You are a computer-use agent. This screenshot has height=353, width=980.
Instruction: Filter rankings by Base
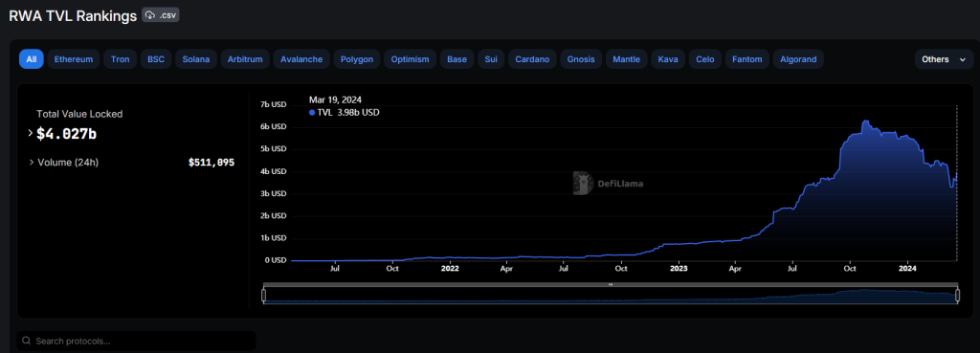tap(457, 59)
